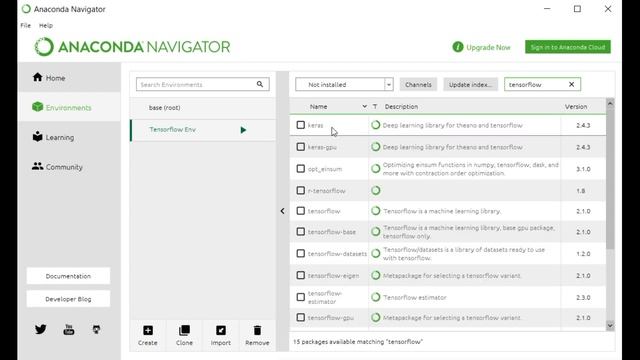
Task: Click the Update index button
Action: 471,84
